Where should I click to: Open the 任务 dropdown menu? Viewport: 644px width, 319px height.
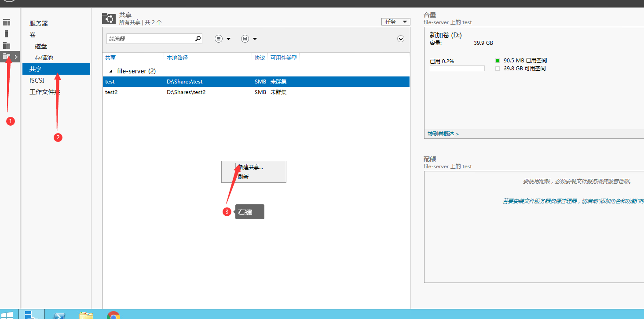coord(396,22)
